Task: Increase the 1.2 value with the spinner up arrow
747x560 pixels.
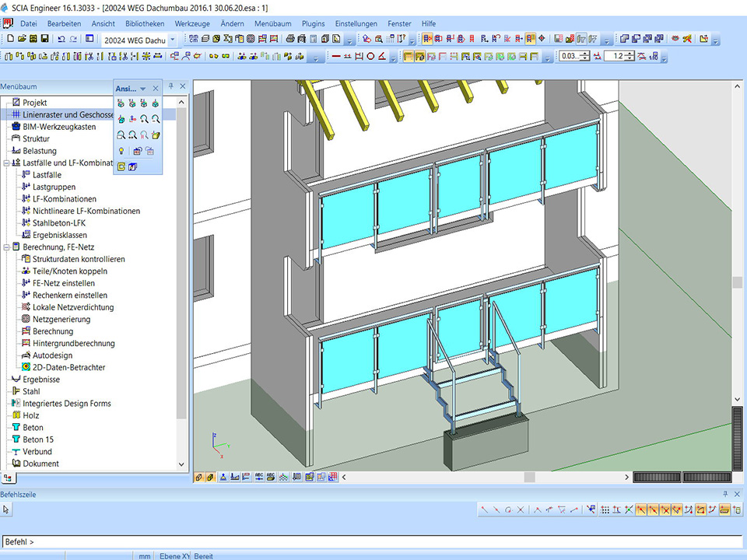Action: tap(630, 53)
